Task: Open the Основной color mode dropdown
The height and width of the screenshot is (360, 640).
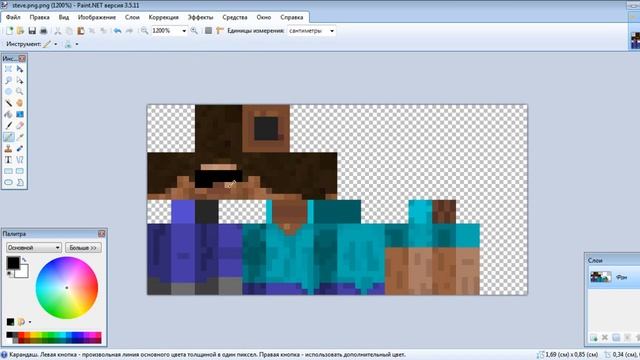Action: pos(33,248)
